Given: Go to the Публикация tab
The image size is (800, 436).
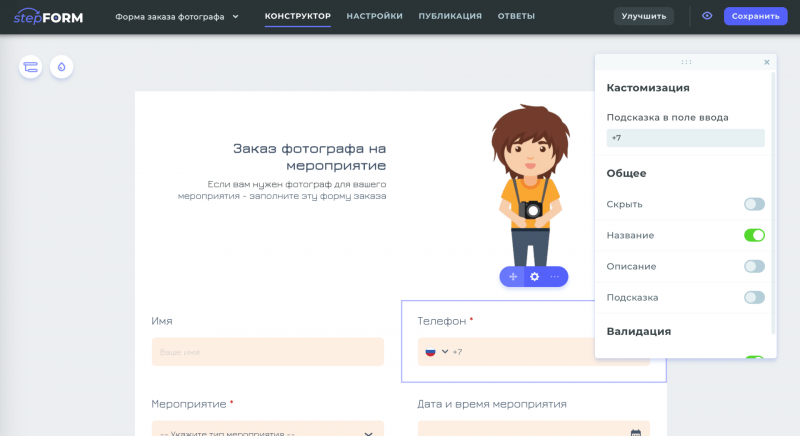Looking at the screenshot, I should tap(450, 16).
